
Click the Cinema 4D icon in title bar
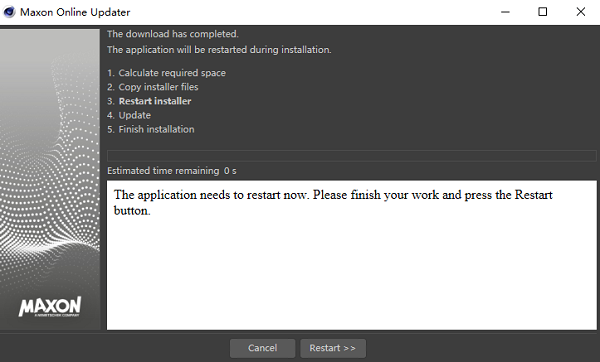point(9,12)
